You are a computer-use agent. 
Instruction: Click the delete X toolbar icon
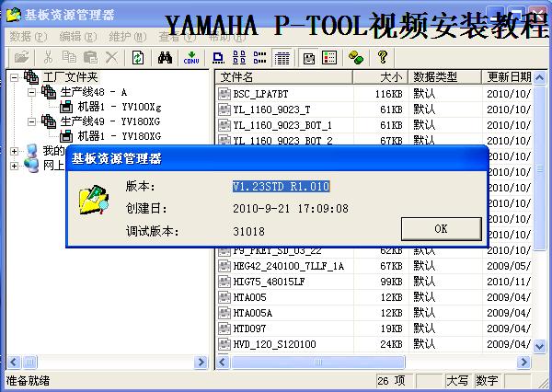111,57
